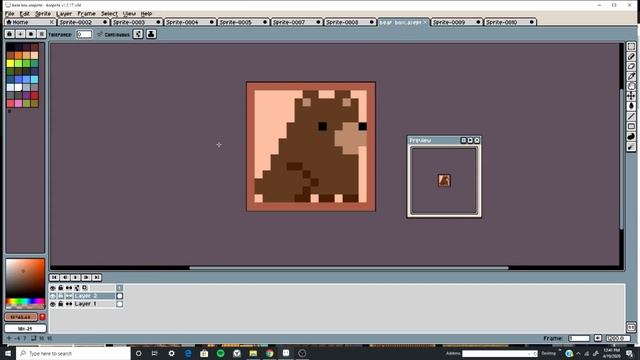Open the Sprite menu

point(43,13)
